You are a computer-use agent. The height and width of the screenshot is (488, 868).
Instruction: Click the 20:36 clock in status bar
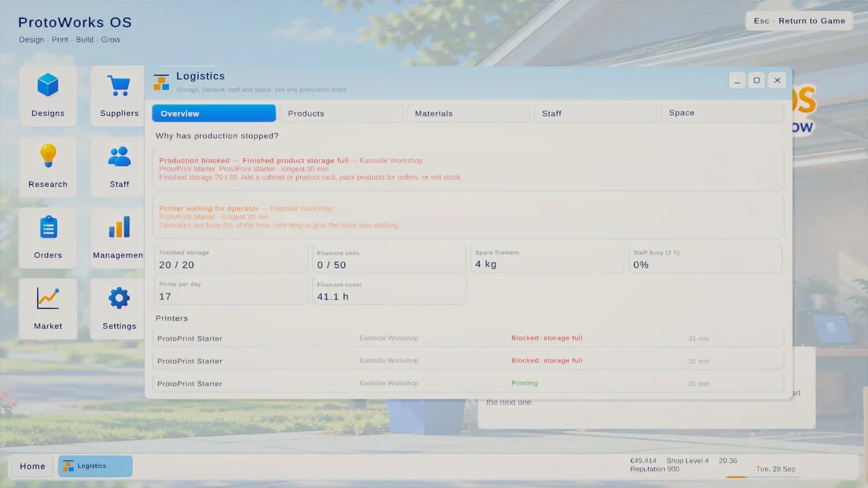[727, 460]
